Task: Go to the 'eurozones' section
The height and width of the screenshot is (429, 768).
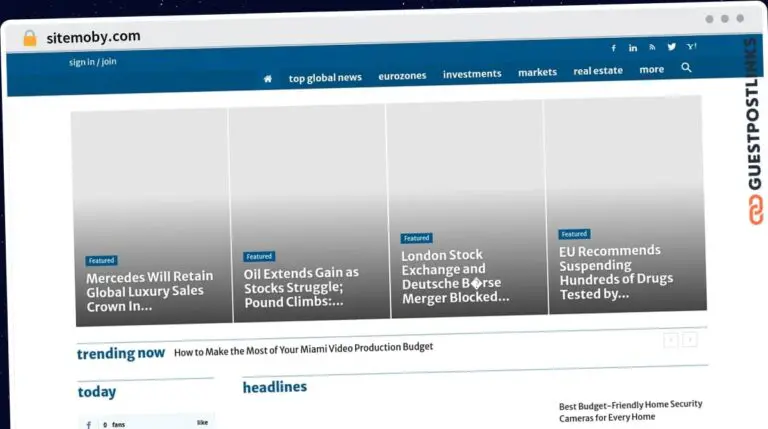Action: pyautogui.click(x=402, y=76)
